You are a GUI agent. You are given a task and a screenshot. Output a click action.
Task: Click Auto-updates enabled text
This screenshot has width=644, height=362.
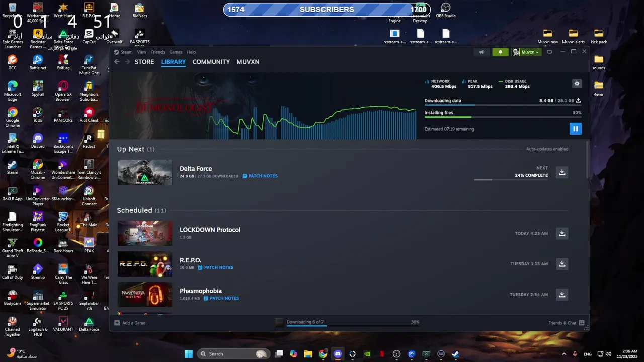[547, 149]
